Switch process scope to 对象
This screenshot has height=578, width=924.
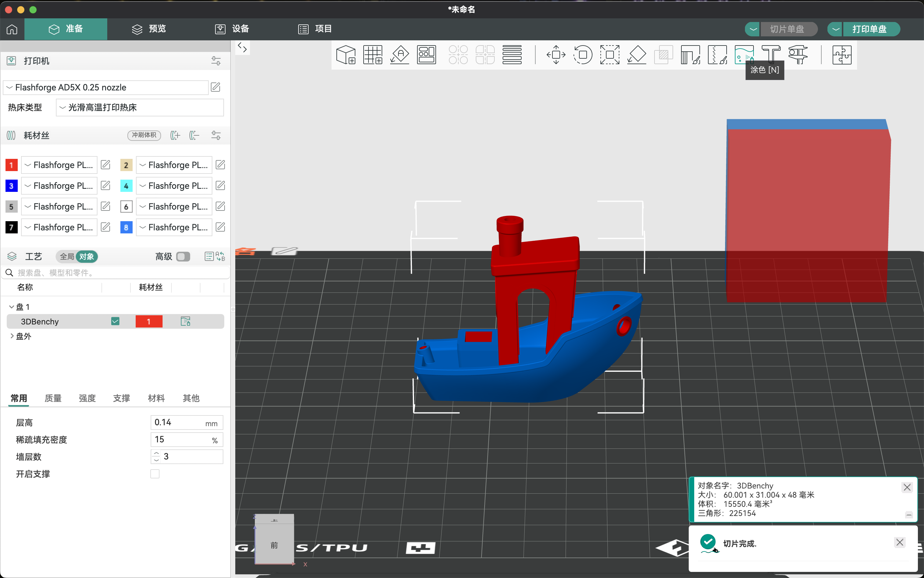click(x=87, y=257)
